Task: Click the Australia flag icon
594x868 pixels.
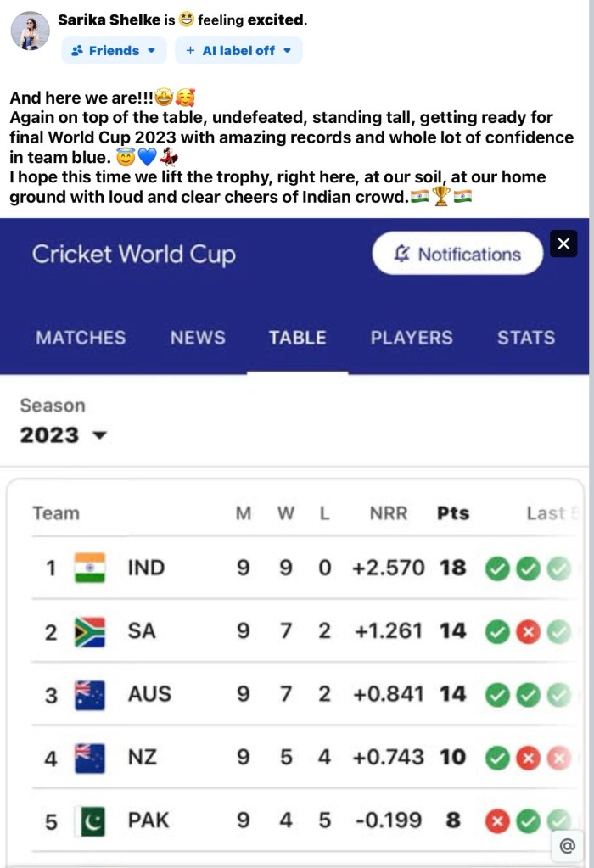Action: (90, 695)
